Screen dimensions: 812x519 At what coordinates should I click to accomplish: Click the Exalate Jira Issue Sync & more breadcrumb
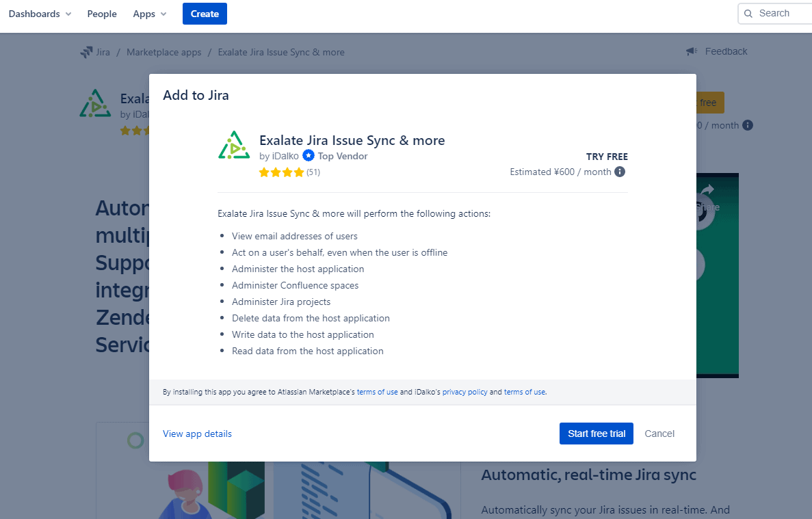pyautogui.click(x=281, y=52)
